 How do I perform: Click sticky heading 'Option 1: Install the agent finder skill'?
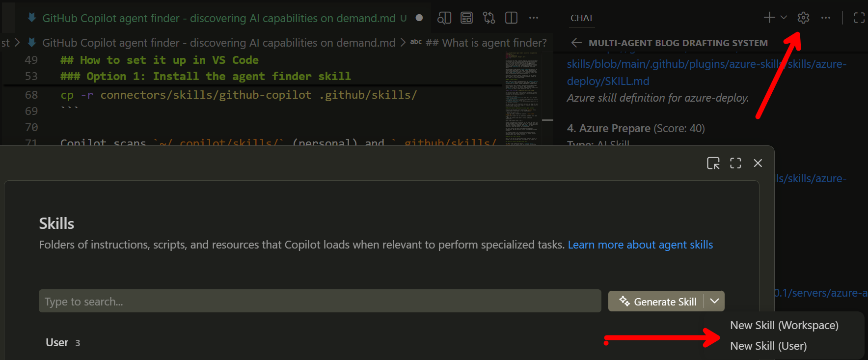pos(206,76)
